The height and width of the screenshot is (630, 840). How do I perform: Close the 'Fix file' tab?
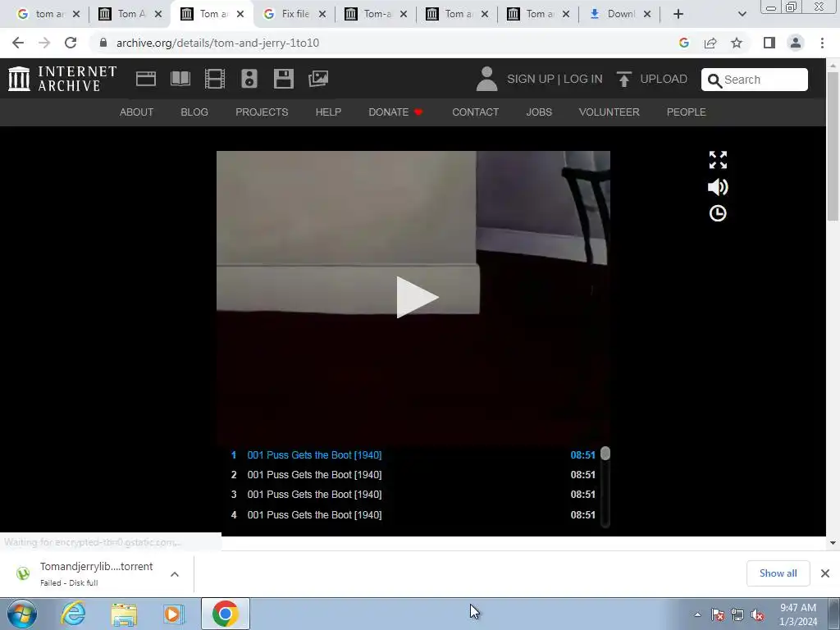click(322, 14)
